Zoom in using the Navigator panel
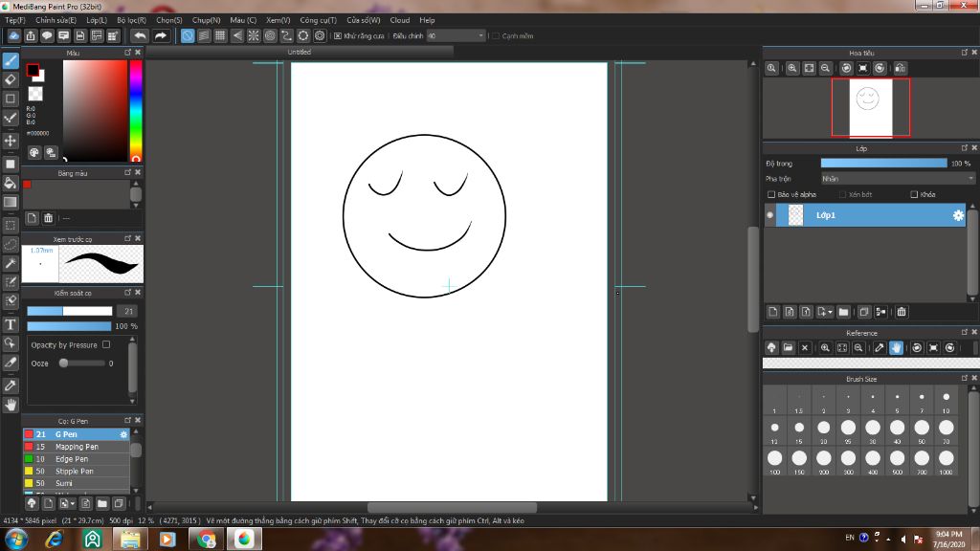The width and height of the screenshot is (980, 551). pos(791,68)
